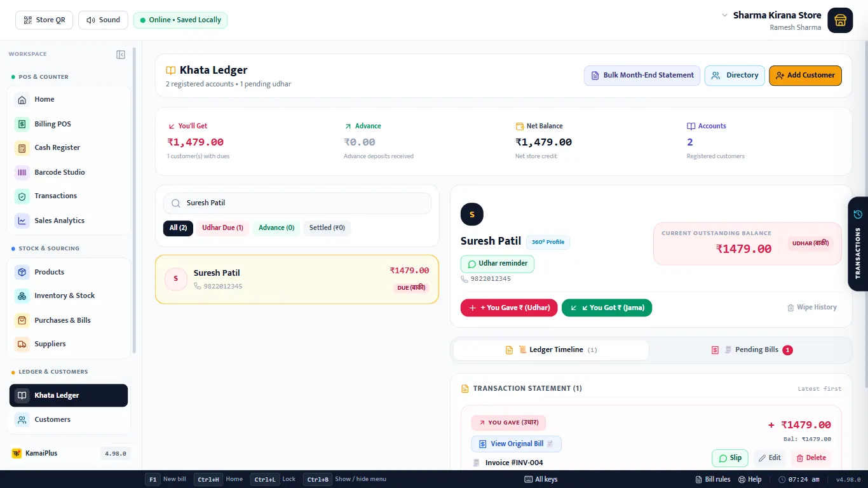View Sales Analytics
The height and width of the screenshot is (488, 868).
tap(69, 220)
